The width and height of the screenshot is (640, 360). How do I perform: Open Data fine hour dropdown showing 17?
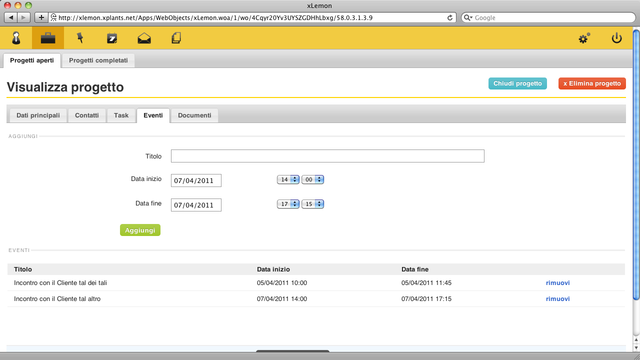[288, 204]
